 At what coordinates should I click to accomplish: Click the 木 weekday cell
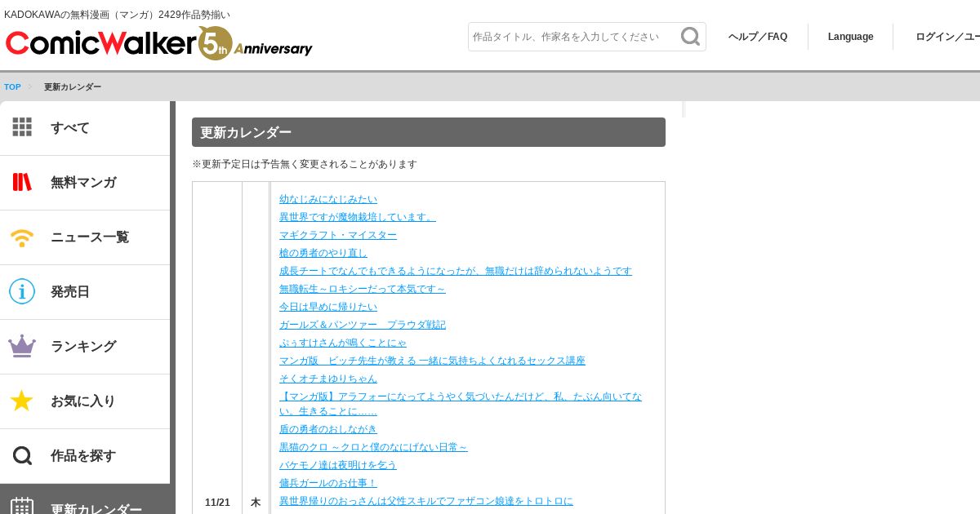[x=256, y=503]
